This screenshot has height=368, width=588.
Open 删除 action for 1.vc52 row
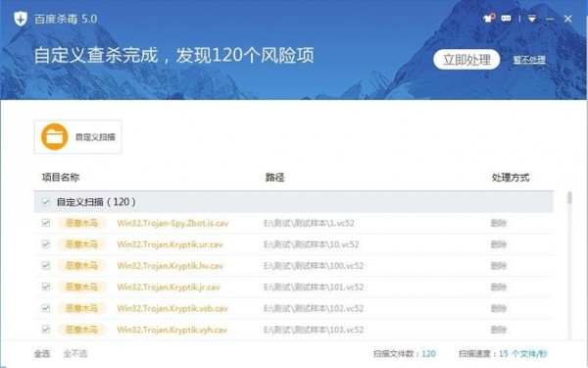(x=499, y=223)
